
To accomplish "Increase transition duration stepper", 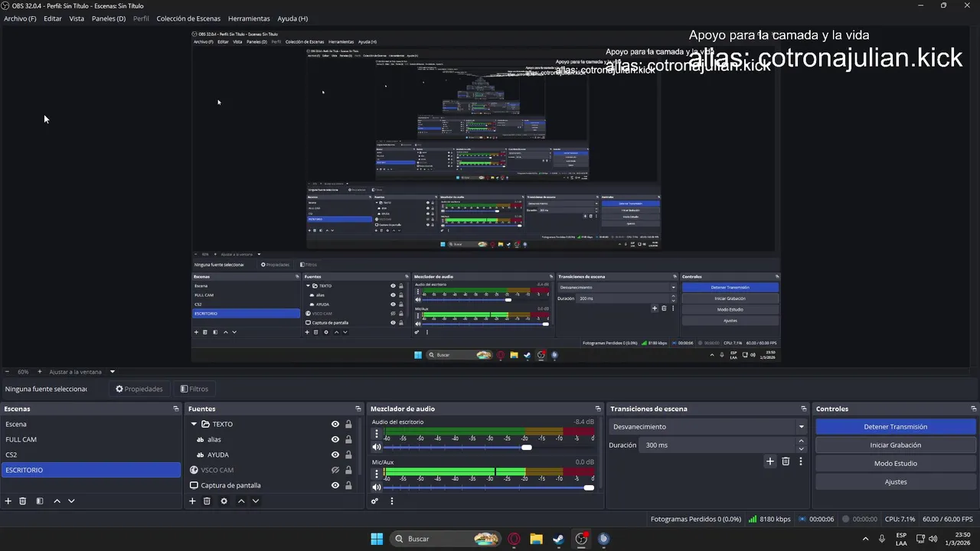I will point(802,441).
